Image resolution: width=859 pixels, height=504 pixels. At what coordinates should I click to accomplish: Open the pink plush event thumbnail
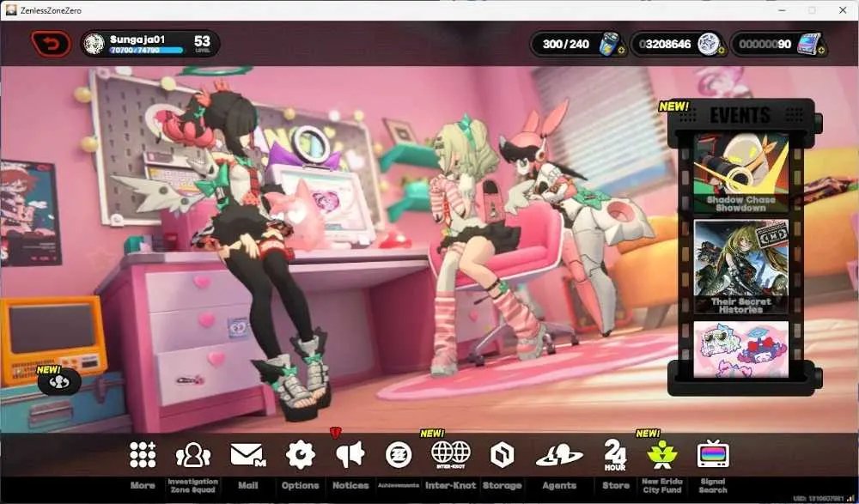(x=740, y=349)
